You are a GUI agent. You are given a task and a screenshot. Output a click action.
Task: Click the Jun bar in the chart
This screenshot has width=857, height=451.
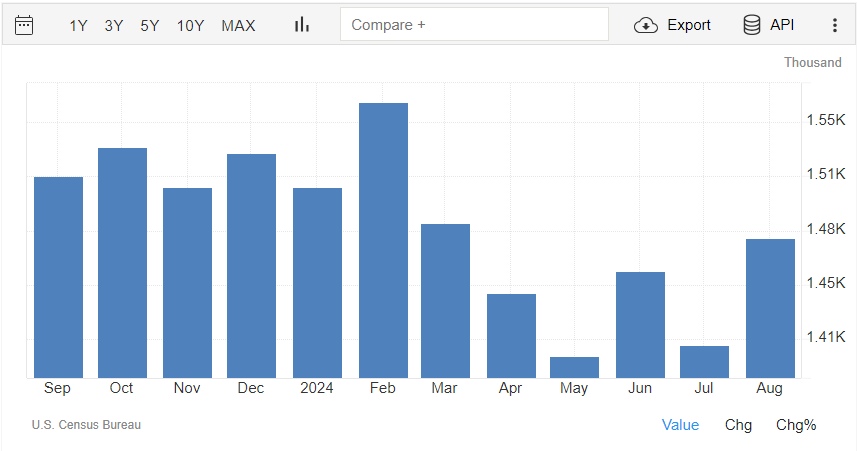(x=641, y=325)
